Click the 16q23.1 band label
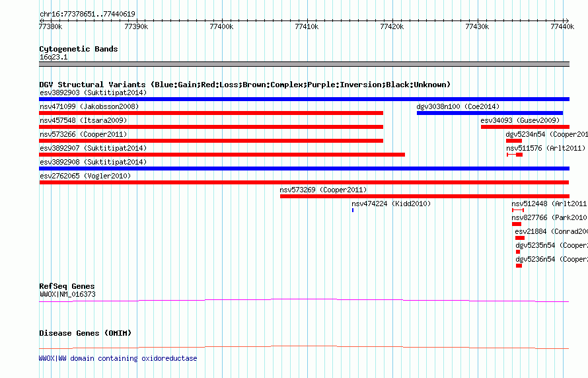 pyautogui.click(x=54, y=57)
